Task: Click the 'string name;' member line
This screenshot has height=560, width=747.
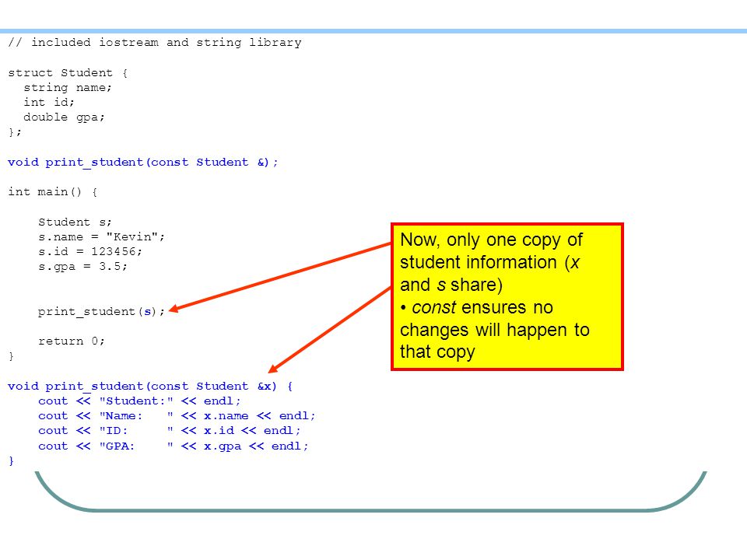Action: (x=68, y=88)
